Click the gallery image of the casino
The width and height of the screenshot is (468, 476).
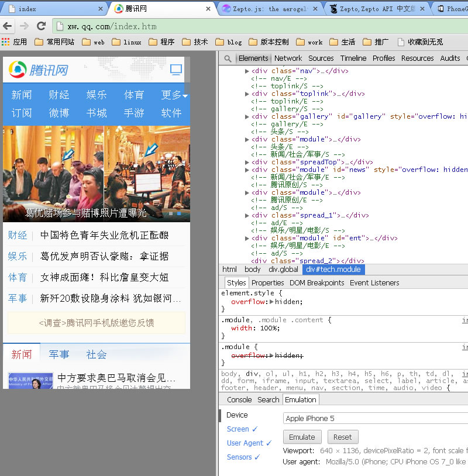[x=97, y=173]
